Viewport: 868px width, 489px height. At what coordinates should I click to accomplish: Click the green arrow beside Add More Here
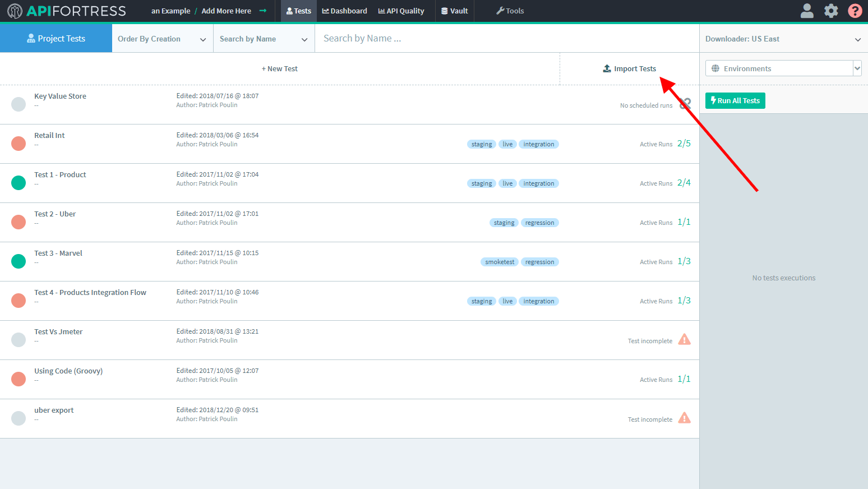coord(262,11)
